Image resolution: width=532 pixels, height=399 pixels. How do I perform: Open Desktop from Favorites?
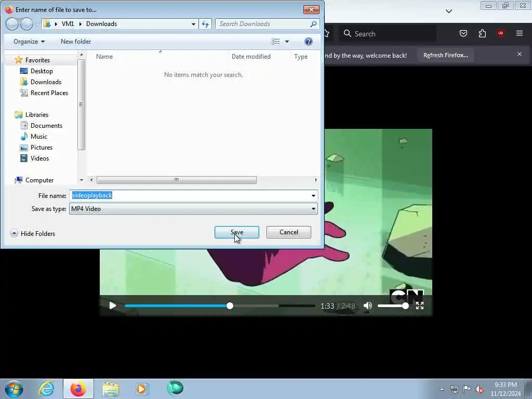[x=42, y=71]
